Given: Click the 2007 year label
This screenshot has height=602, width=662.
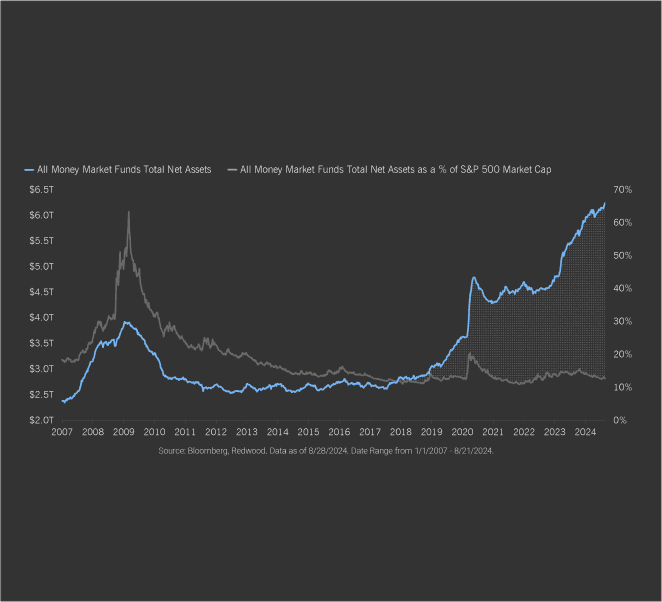Looking at the screenshot, I should [x=62, y=432].
